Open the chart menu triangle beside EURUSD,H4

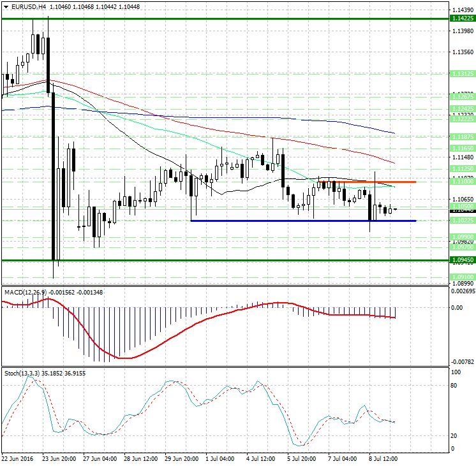[x=6, y=6]
